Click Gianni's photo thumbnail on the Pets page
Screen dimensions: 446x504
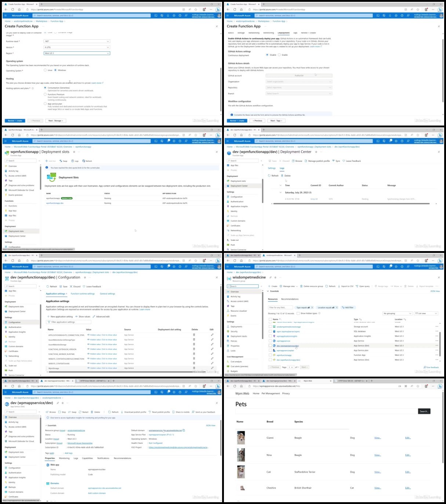coord(241,438)
